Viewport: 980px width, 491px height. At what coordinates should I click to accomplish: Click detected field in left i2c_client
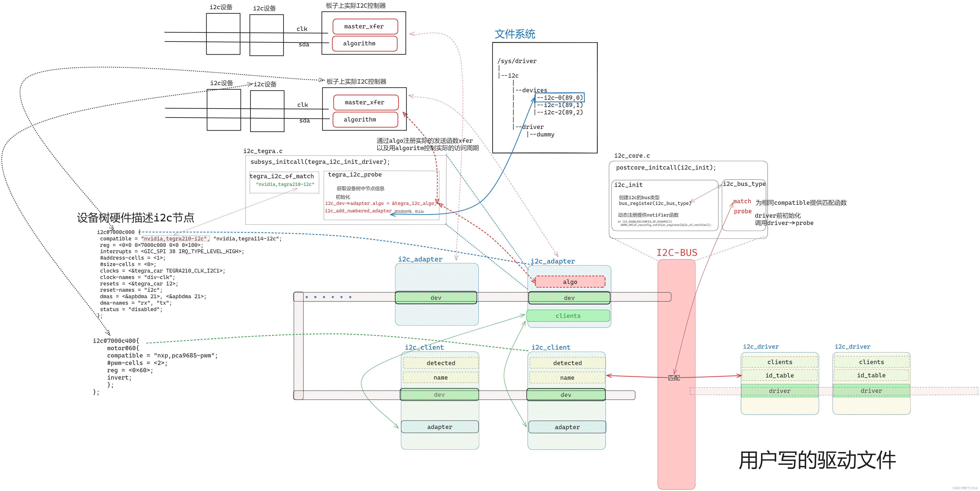tap(441, 363)
